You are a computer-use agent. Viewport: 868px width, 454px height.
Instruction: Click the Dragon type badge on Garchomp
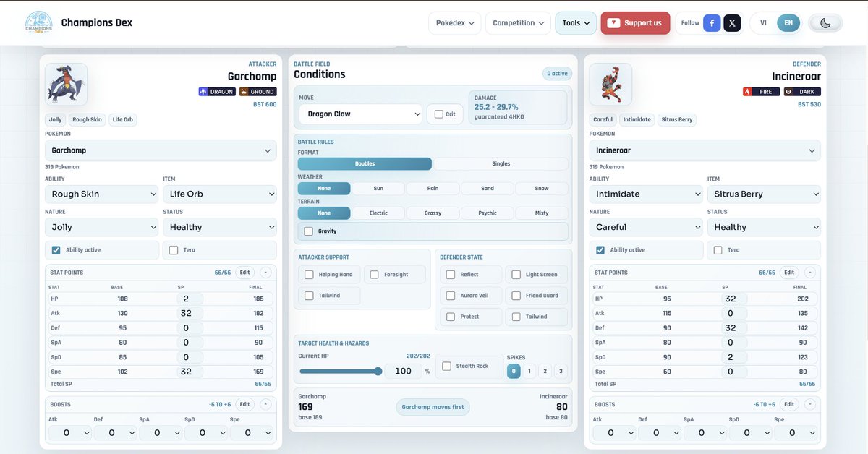pos(217,92)
